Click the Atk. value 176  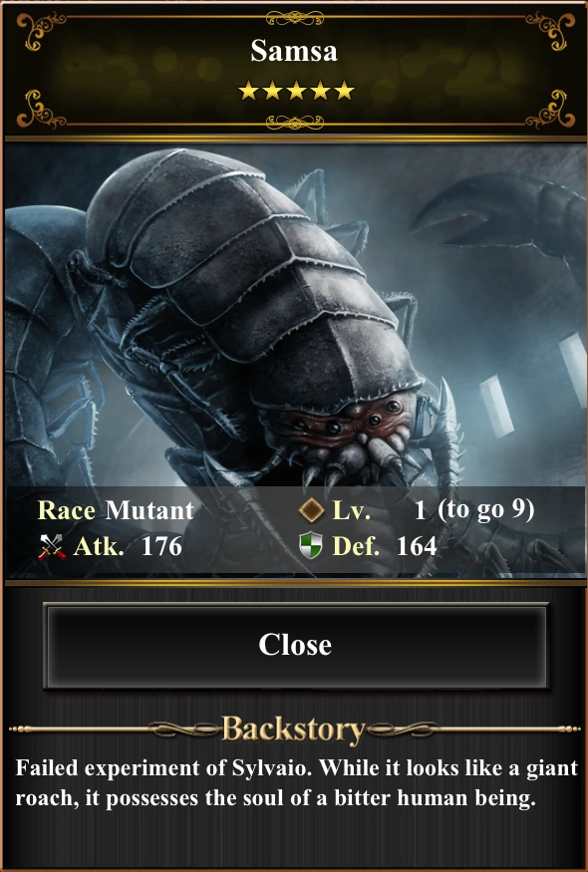click(161, 547)
